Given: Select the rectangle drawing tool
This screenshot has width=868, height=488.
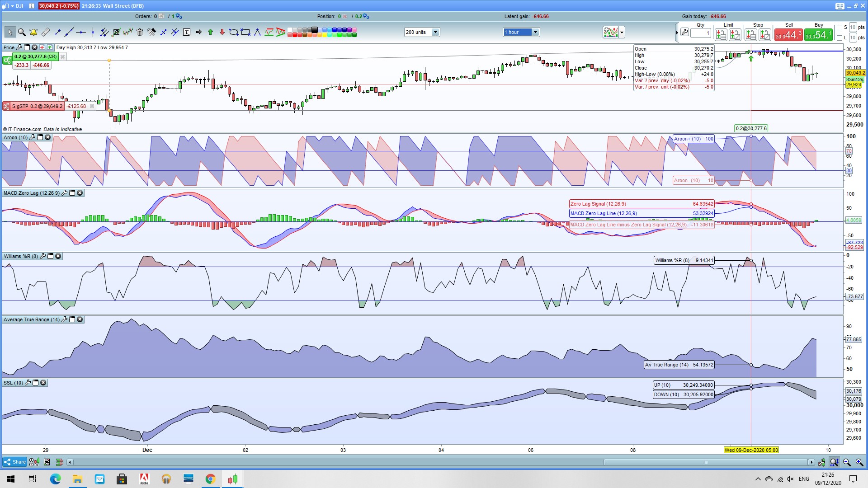Looking at the screenshot, I should [245, 32].
